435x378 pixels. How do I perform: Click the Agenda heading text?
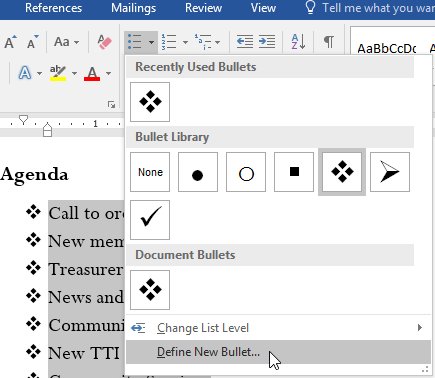(34, 175)
